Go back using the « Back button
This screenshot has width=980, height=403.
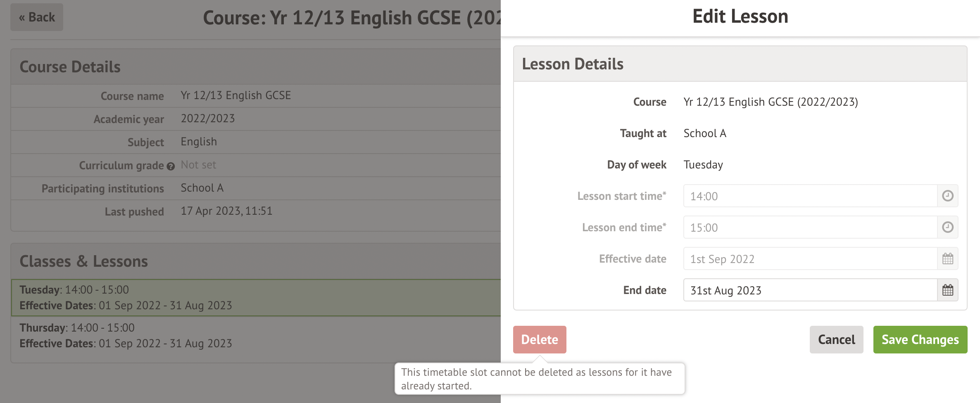(37, 17)
